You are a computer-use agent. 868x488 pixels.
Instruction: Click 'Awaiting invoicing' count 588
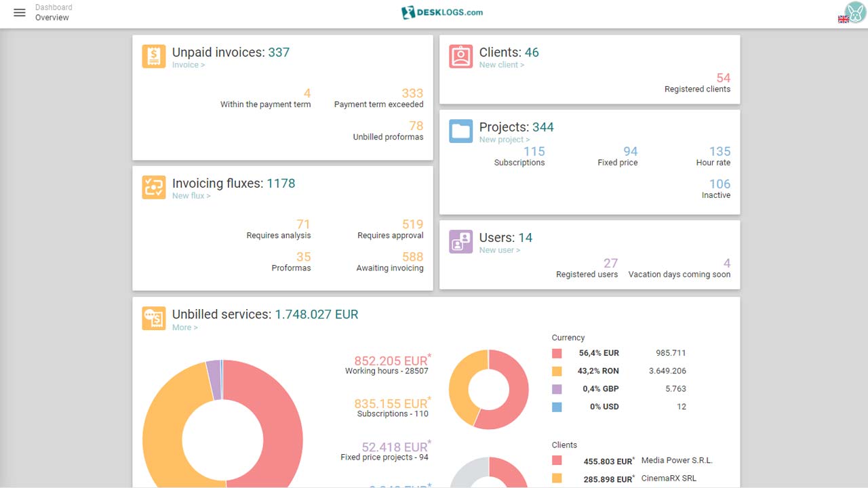tap(412, 256)
